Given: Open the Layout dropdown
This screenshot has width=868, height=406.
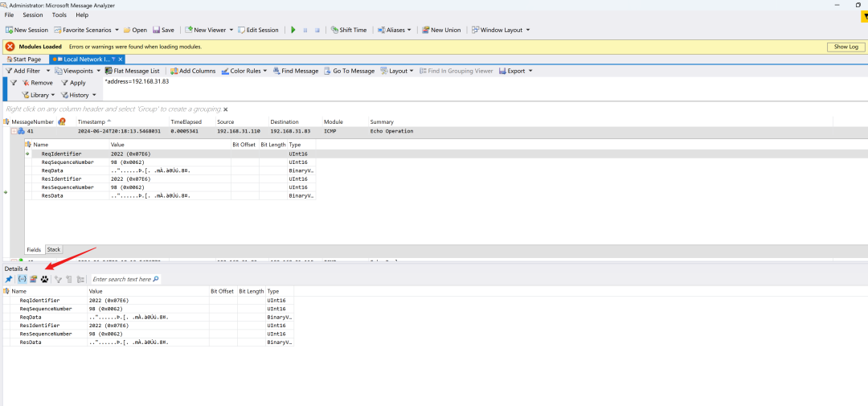Looking at the screenshot, I should point(398,71).
